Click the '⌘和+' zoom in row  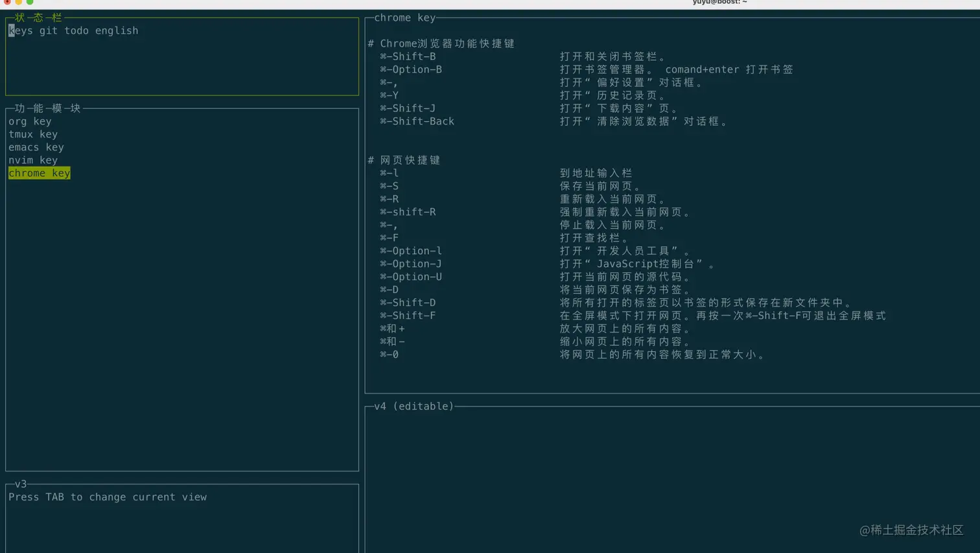point(535,329)
